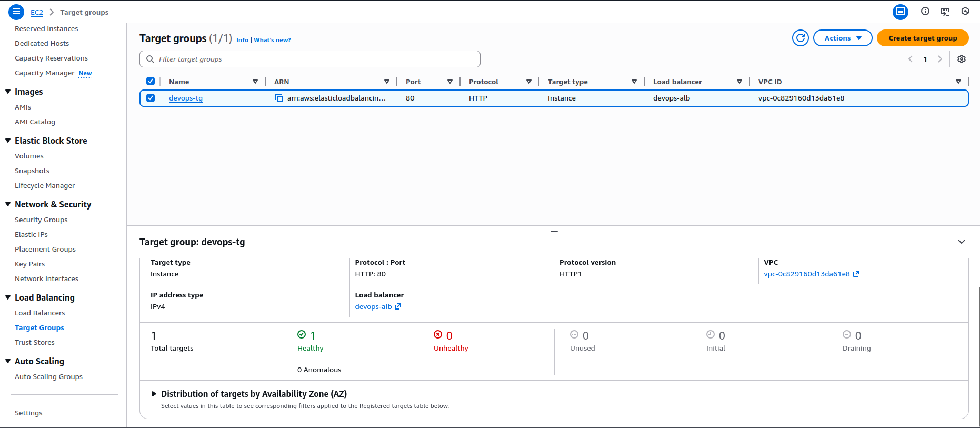
Task: Collapse the Auto Scaling section
Action: (x=8, y=361)
